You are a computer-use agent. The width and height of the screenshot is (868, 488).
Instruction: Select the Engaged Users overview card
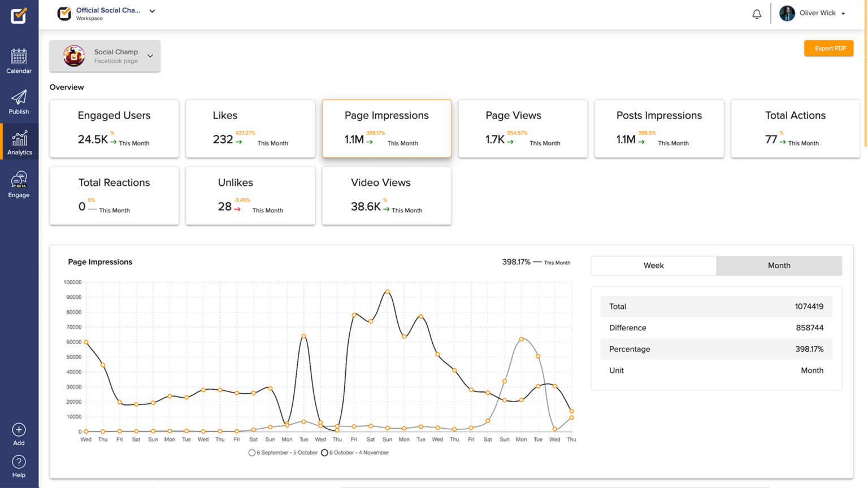[x=114, y=129]
